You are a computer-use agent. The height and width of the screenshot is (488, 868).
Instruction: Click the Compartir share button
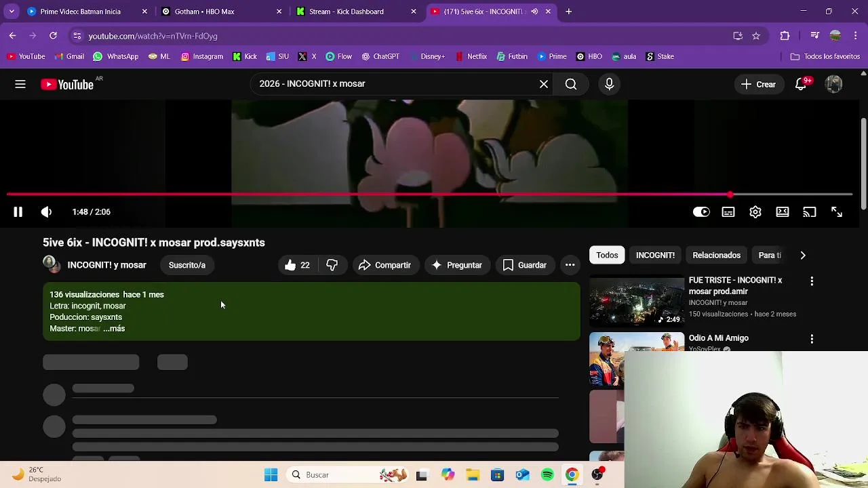coord(384,265)
